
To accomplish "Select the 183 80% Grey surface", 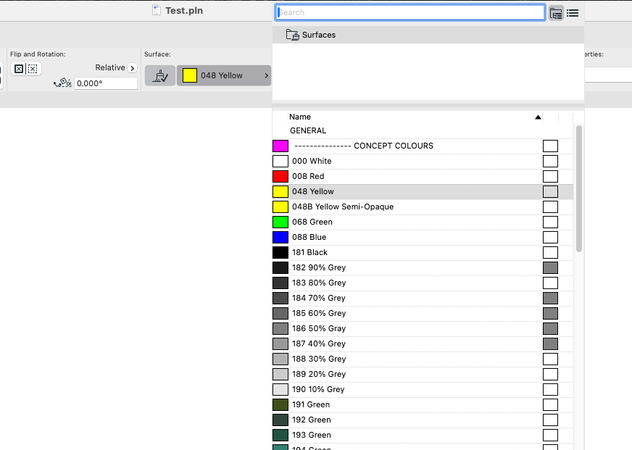I will click(423, 283).
